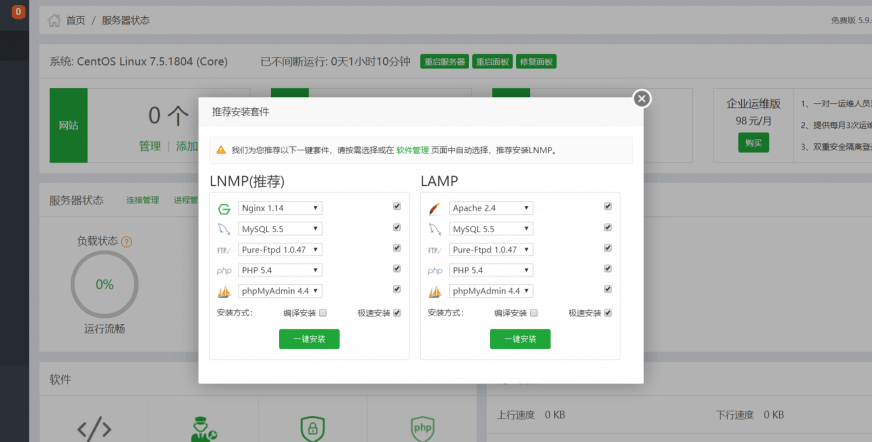
Task: Open the Apache 2.4 version dropdown
Action: pos(491,208)
